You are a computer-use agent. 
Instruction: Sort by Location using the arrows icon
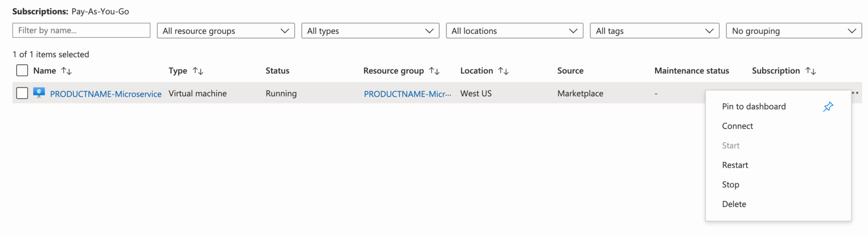click(504, 71)
